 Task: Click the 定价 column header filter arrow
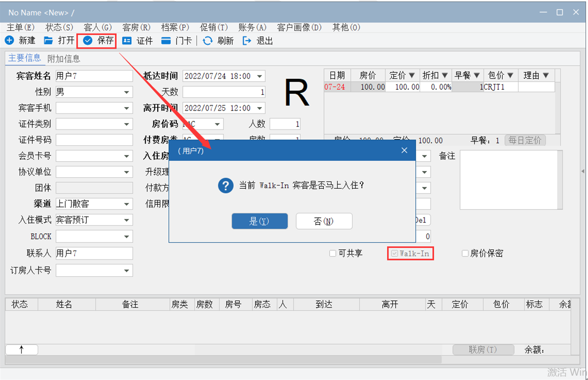tap(412, 75)
